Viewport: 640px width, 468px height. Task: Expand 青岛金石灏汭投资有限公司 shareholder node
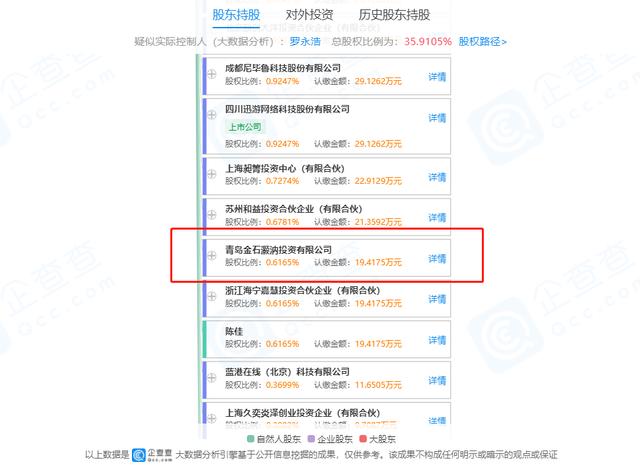pos(211,255)
